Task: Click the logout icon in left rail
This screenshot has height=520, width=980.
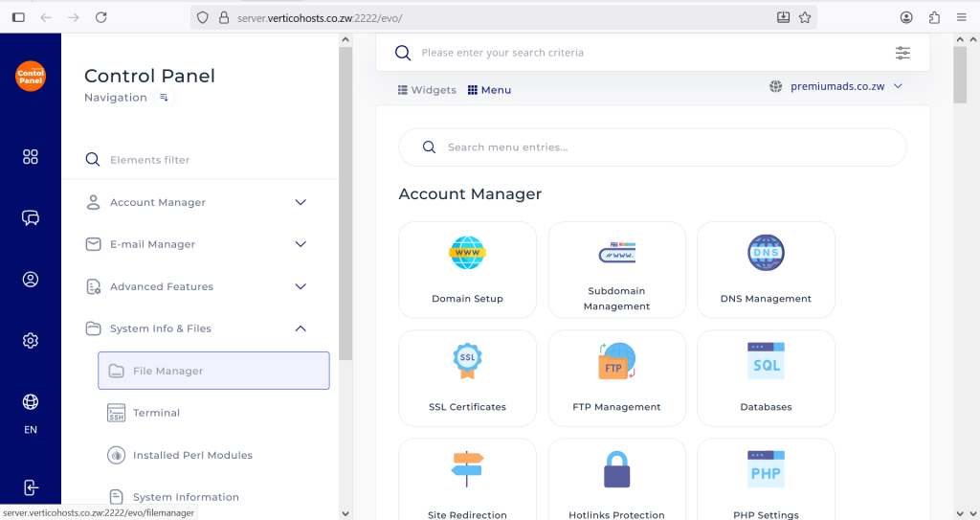Action: click(x=31, y=488)
